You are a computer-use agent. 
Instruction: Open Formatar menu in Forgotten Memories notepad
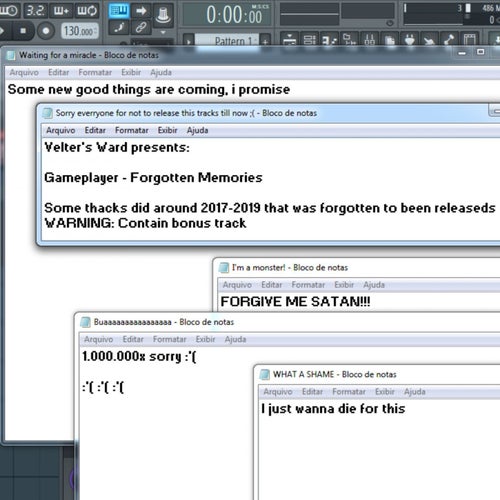pyautogui.click(x=132, y=130)
